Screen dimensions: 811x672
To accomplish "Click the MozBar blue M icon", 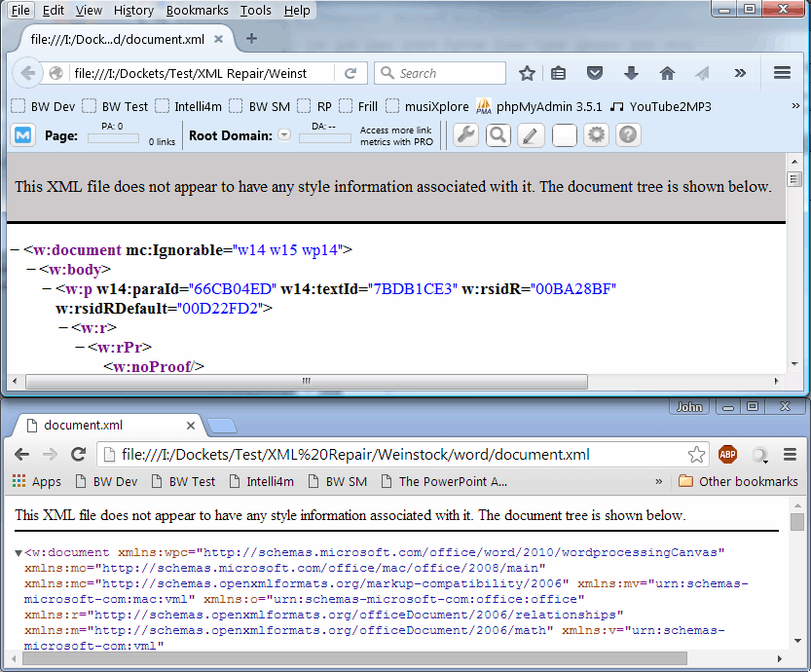I will point(22,135).
